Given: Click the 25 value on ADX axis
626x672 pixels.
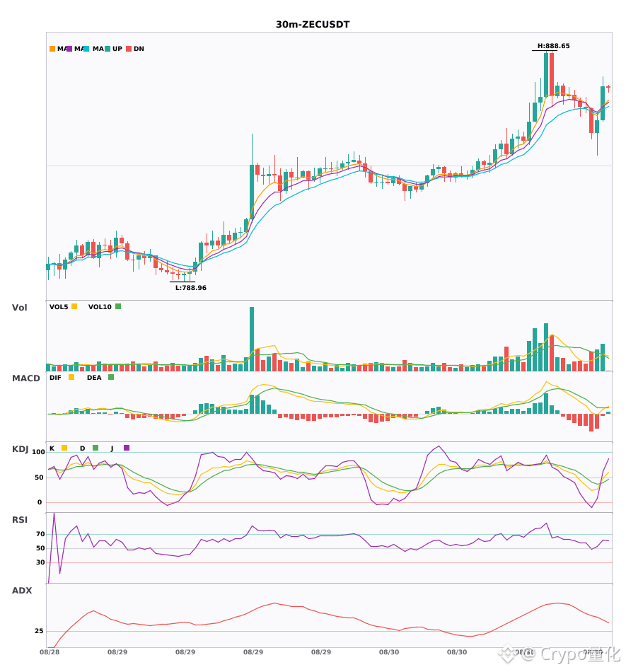Looking at the screenshot, I should [x=39, y=631].
